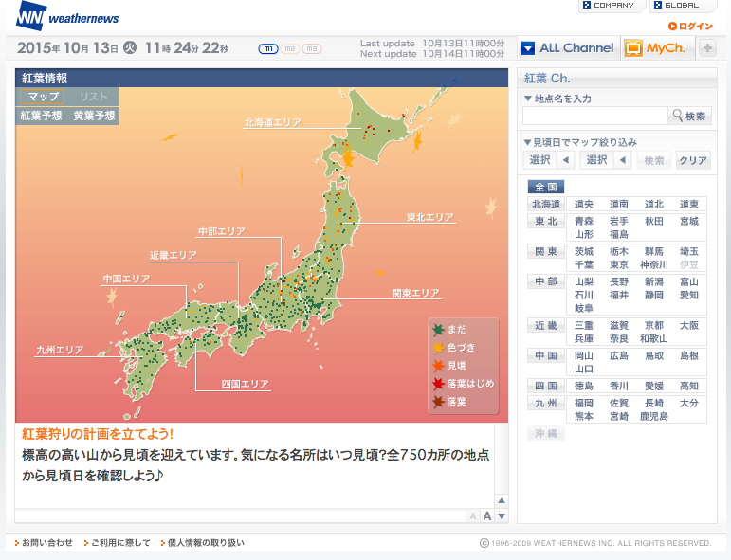731x560 pixels.
Task: Click the small A font size icon
Action: point(472,516)
